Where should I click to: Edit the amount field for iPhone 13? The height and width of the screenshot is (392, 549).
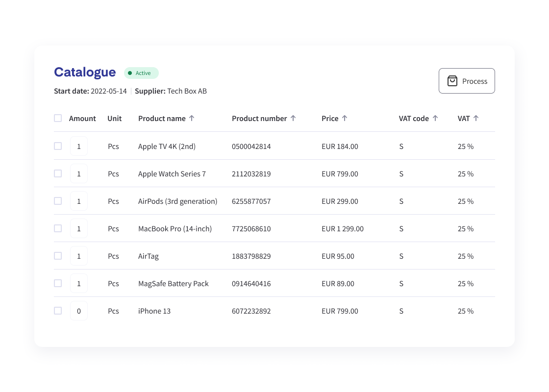tap(79, 311)
